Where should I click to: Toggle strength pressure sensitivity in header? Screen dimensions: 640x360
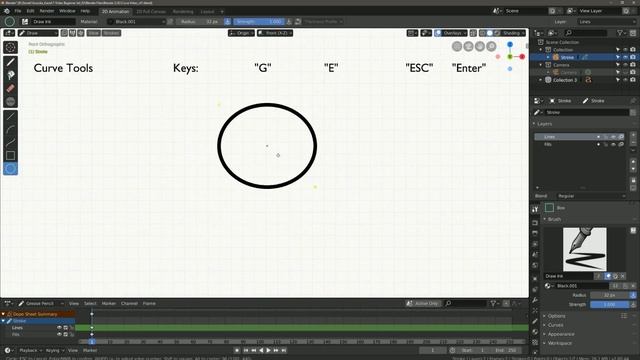point(289,22)
